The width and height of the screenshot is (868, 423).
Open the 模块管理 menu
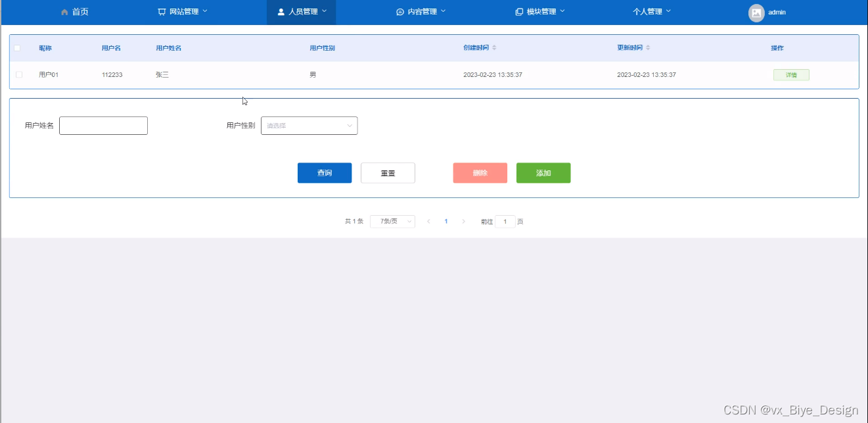pyautogui.click(x=540, y=12)
